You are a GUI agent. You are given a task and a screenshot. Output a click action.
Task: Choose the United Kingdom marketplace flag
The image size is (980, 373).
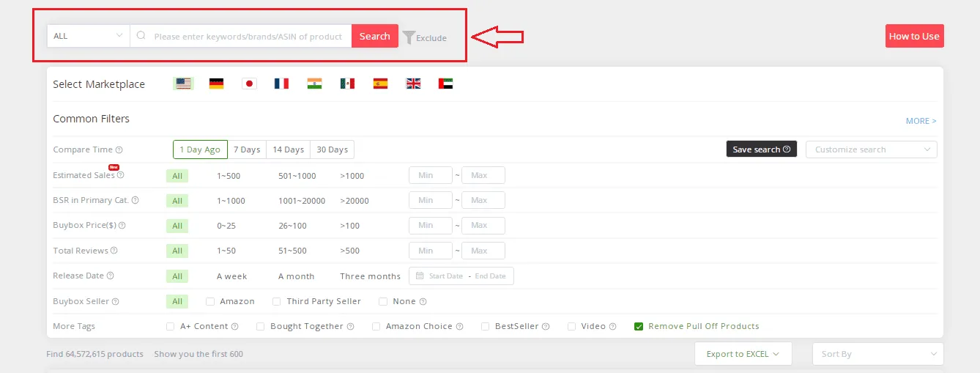point(413,84)
